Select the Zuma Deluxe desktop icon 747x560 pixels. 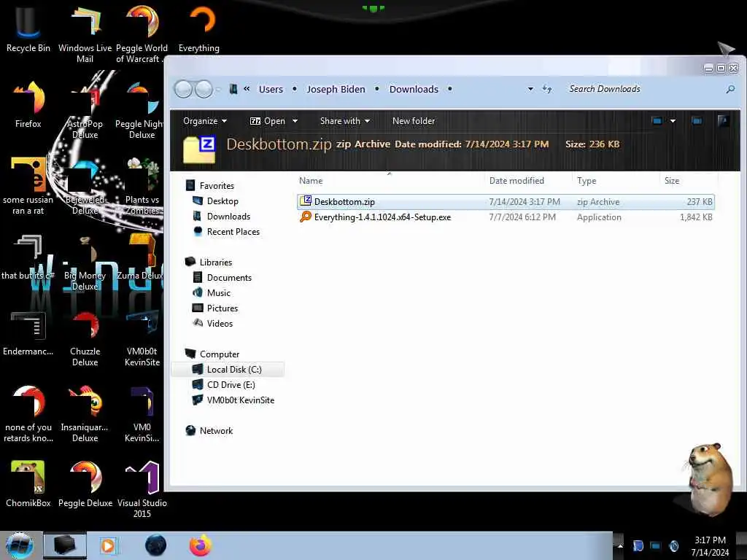pos(141,257)
